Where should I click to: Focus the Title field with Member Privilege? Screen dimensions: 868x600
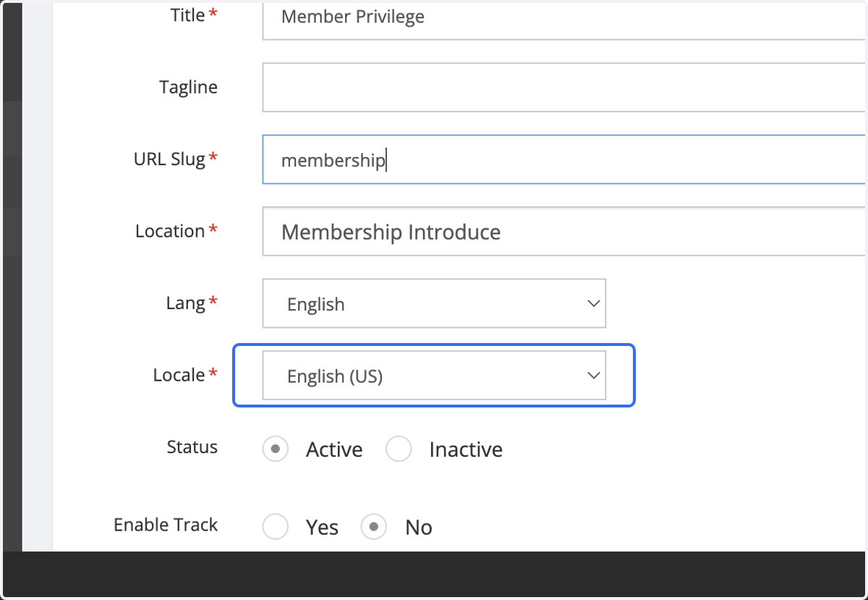[564, 17]
